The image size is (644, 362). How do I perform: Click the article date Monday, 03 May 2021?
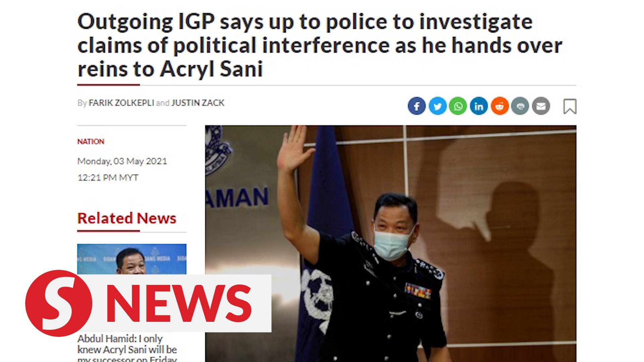[x=122, y=161]
